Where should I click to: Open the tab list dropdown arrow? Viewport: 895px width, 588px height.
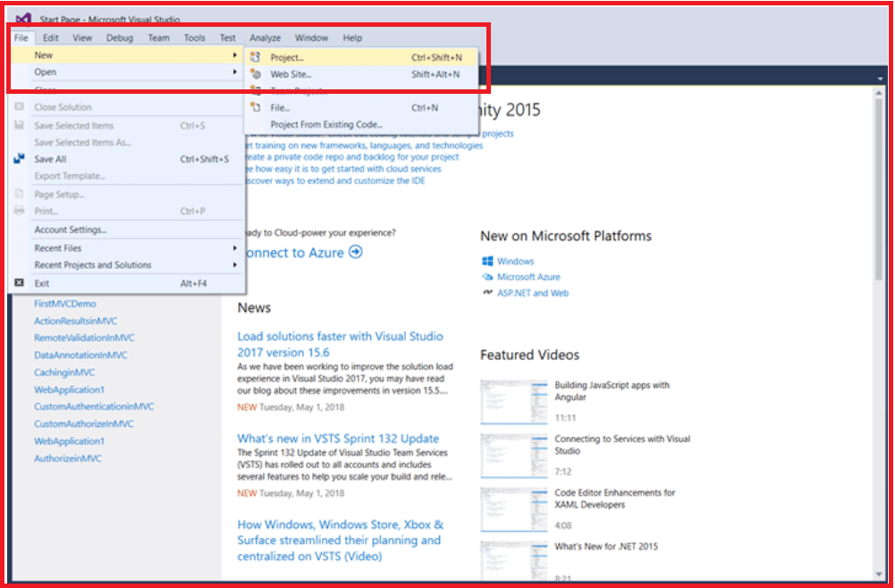pyautogui.click(x=880, y=79)
